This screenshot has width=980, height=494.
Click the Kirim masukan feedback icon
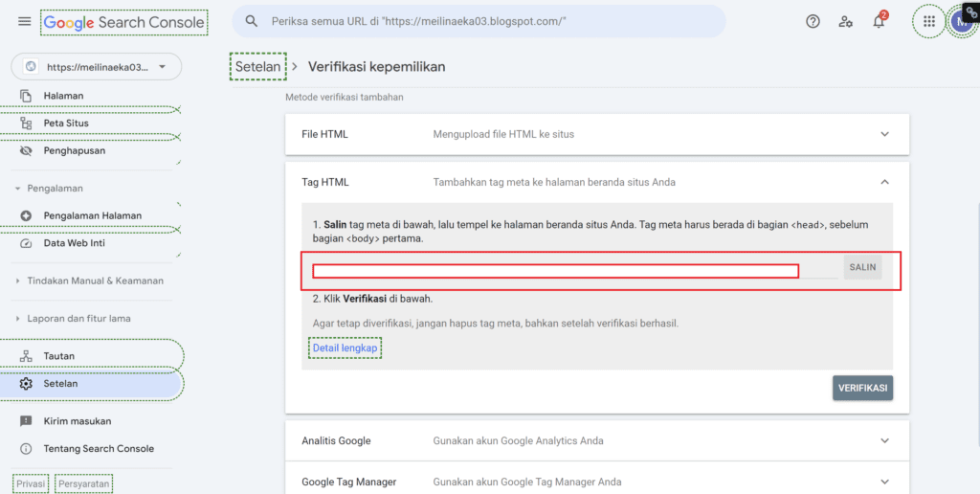26,421
